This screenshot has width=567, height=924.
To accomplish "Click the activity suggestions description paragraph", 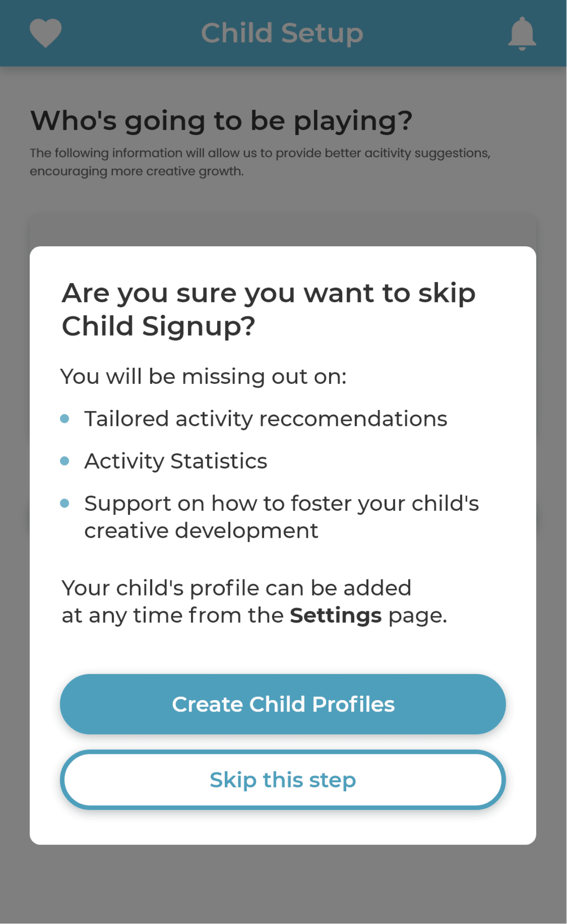I will tap(260, 162).
